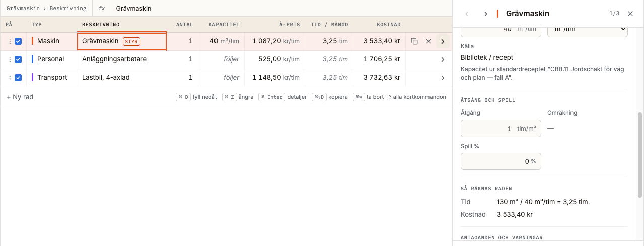Image resolution: width=644 pixels, height=246 pixels.
Task: Select the Grävmaskin description cell
Action: click(x=122, y=41)
